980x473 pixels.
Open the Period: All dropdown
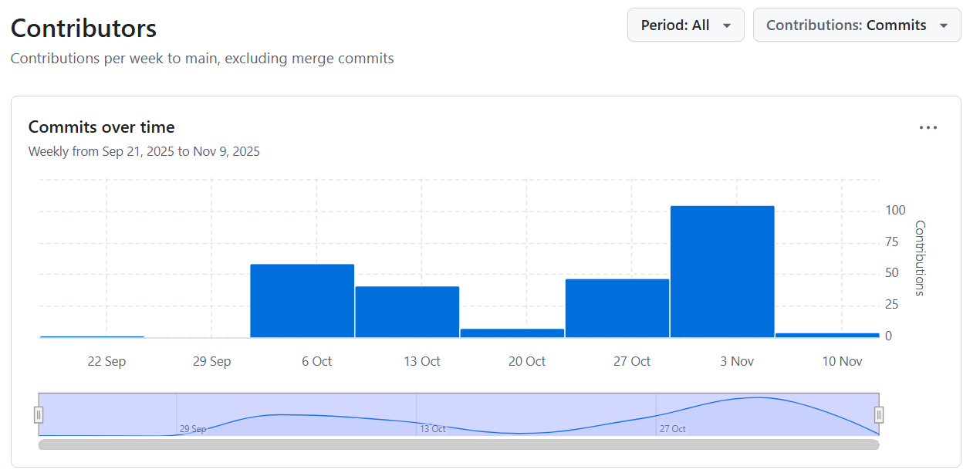pyautogui.click(x=685, y=25)
